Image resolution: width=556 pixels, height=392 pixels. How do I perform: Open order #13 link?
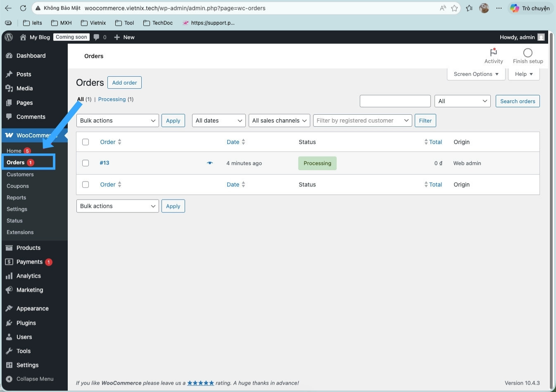105,163
